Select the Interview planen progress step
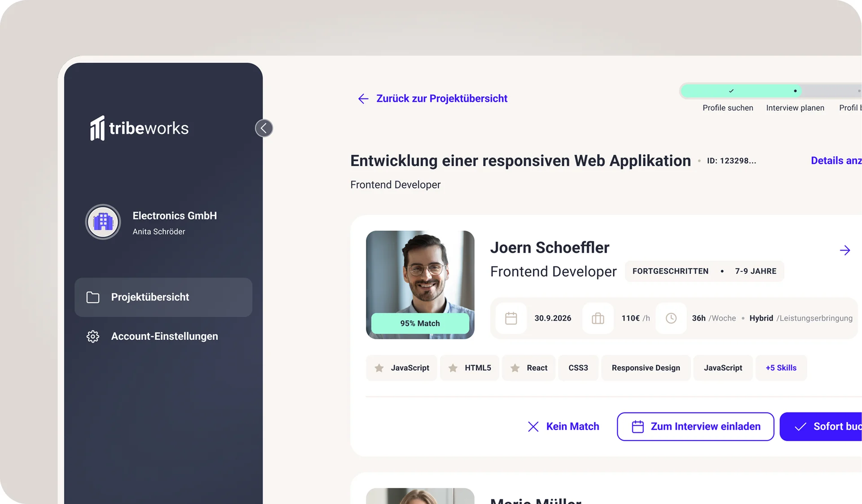Screen dimensions: 862x504 pyautogui.click(x=795, y=108)
